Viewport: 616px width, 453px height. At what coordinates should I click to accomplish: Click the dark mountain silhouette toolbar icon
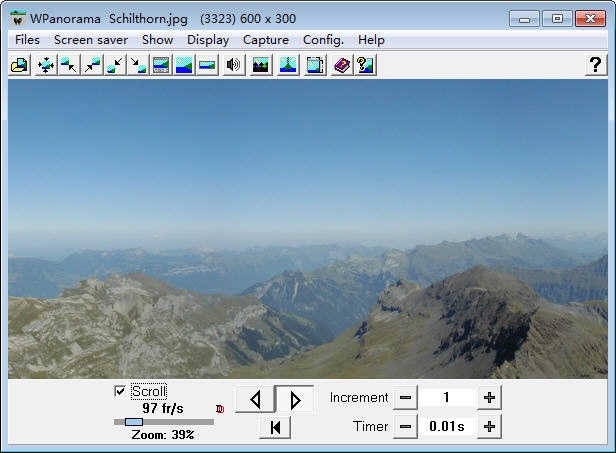tap(261, 65)
